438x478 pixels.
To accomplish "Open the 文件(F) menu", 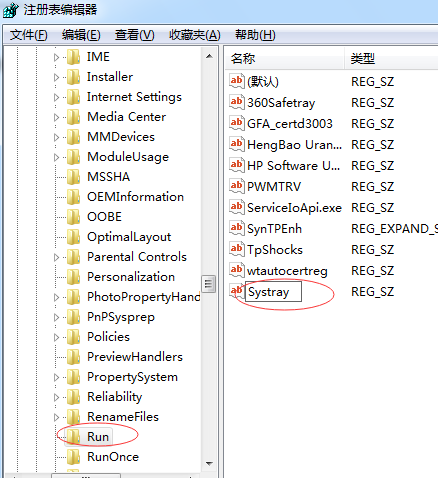I will [x=29, y=35].
